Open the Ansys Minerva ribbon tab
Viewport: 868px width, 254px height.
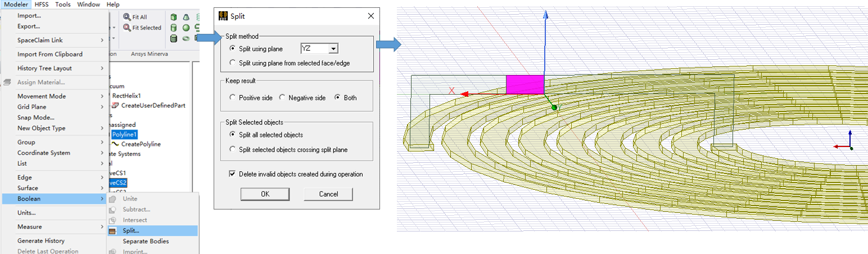[x=150, y=54]
